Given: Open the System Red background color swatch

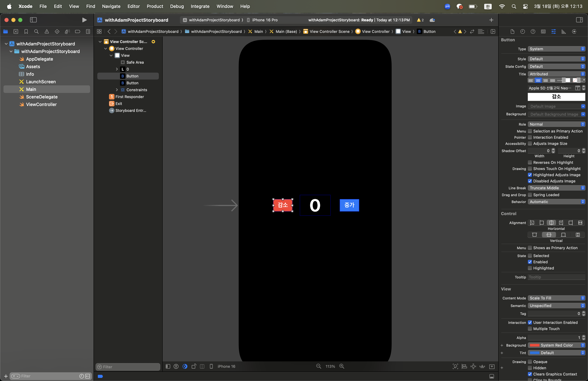Looking at the screenshot, I should click(535, 345).
